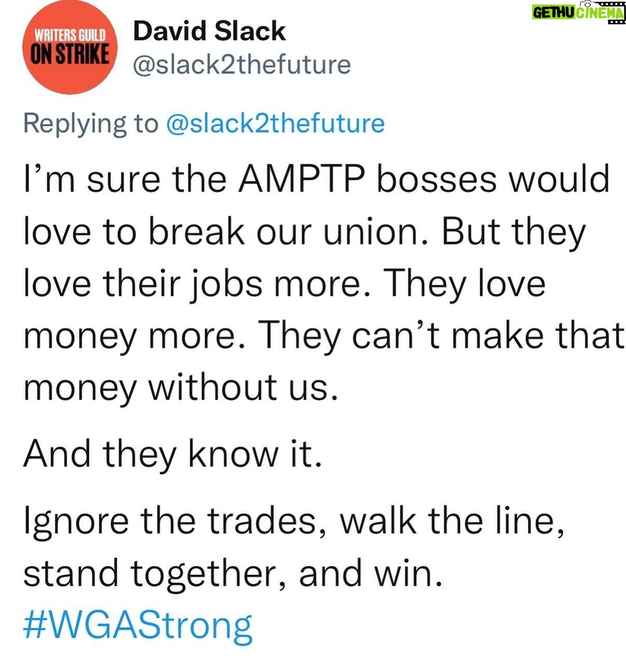The image size is (626, 672).
Task: Click the 'stand together, and win.' line
Action: [232, 574]
